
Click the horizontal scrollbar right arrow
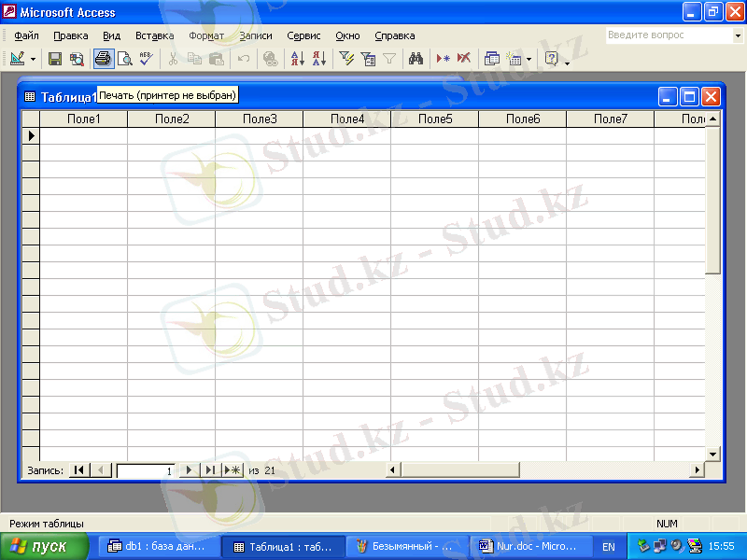click(697, 470)
